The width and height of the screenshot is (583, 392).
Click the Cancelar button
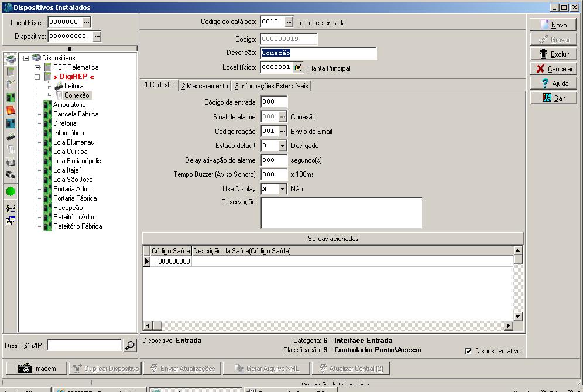click(x=553, y=68)
